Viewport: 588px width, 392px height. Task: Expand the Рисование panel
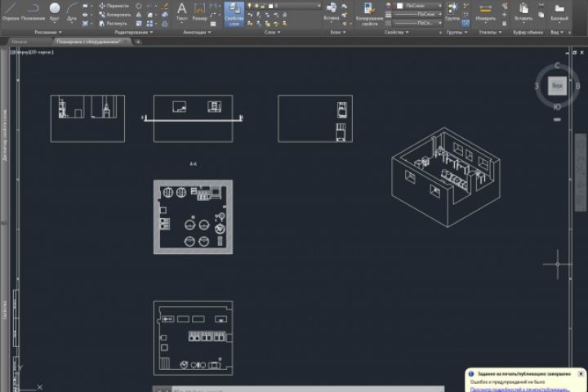click(x=48, y=33)
